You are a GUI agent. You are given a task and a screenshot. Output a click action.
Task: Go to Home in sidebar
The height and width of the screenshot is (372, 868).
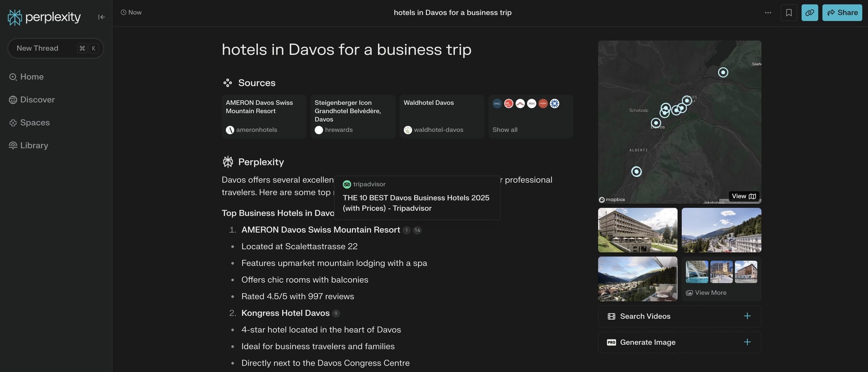click(26, 77)
